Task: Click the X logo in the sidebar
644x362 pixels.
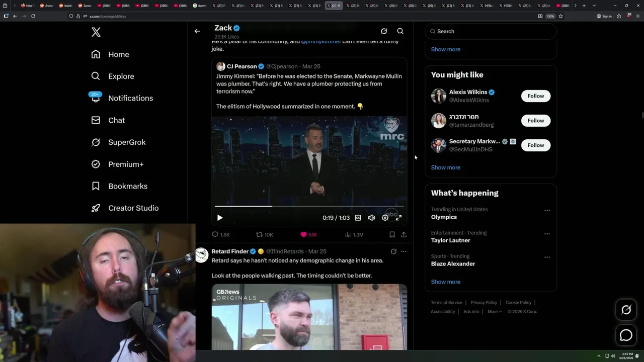Action: (x=96, y=32)
